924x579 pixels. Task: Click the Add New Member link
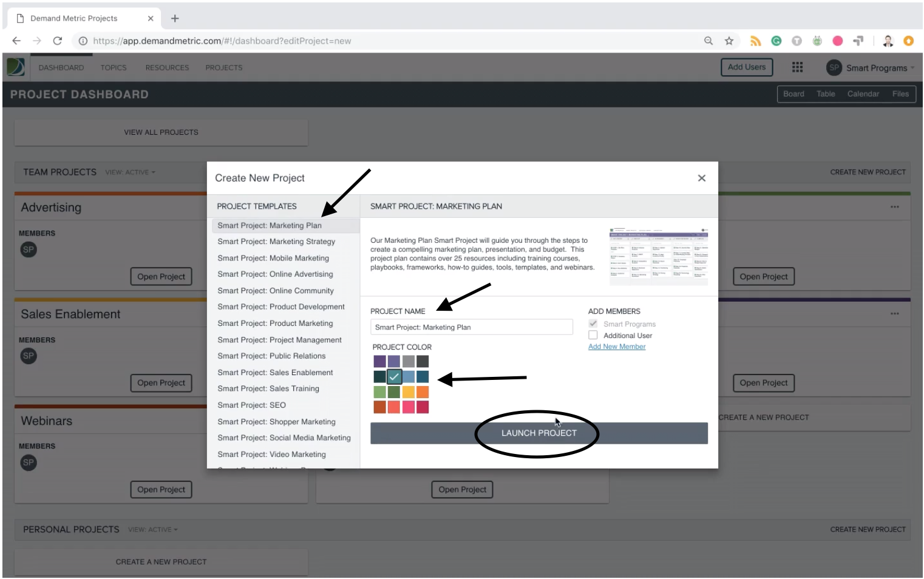(617, 347)
